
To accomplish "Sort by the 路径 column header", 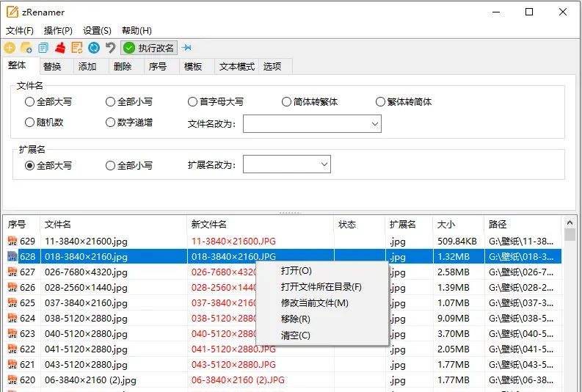I will (x=523, y=224).
